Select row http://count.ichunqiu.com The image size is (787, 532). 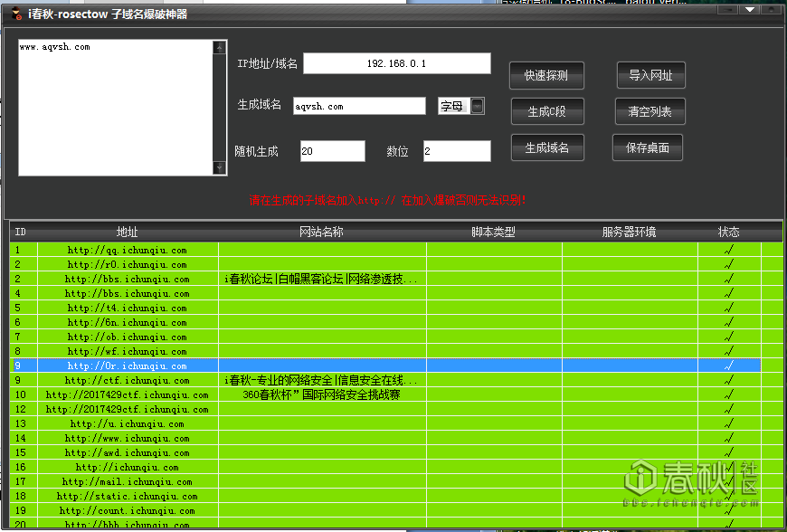(x=385, y=511)
